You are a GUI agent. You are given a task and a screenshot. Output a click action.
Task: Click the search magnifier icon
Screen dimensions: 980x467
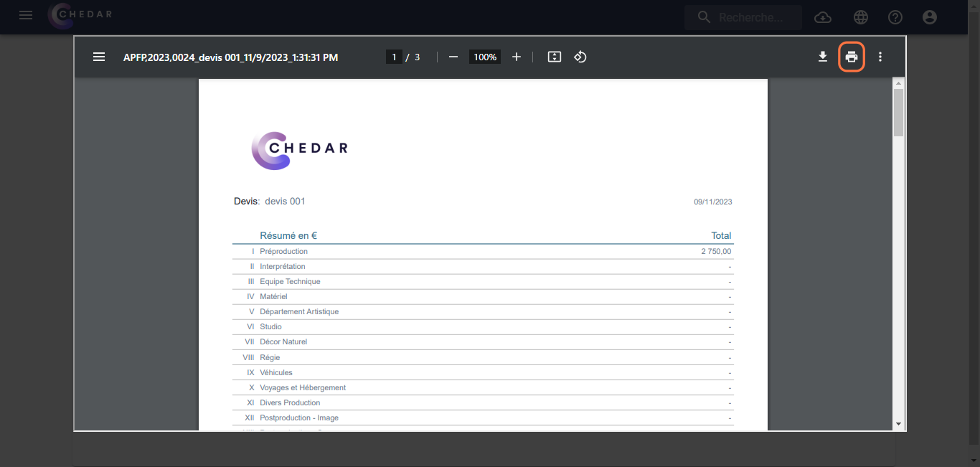point(704,17)
